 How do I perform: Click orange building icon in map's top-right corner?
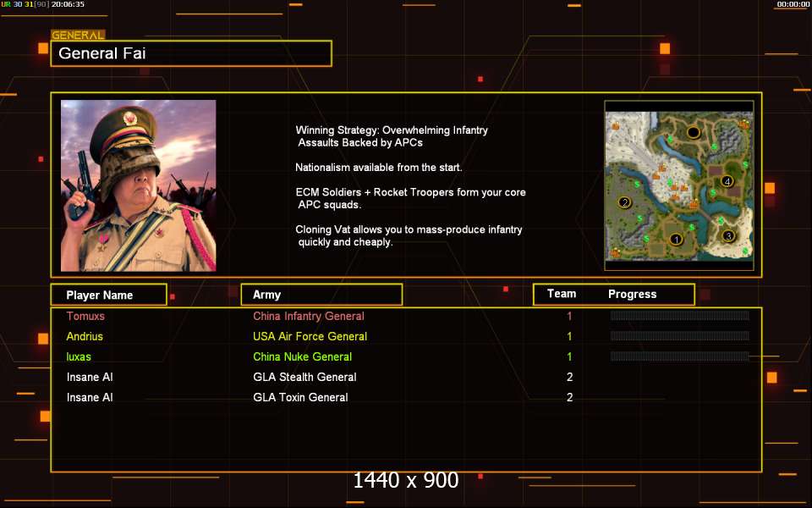click(744, 124)
